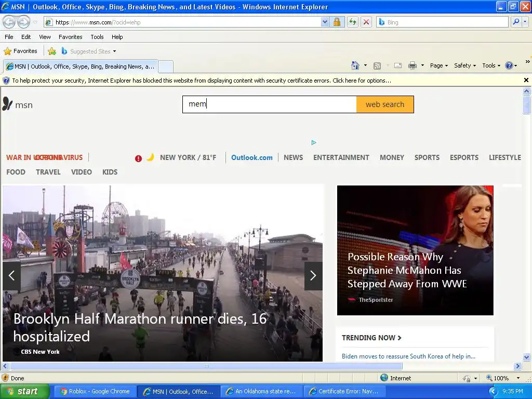Viewport: 532px width, 399px height.
Task: Open the Outlook.com link
Action: (252, 157)
